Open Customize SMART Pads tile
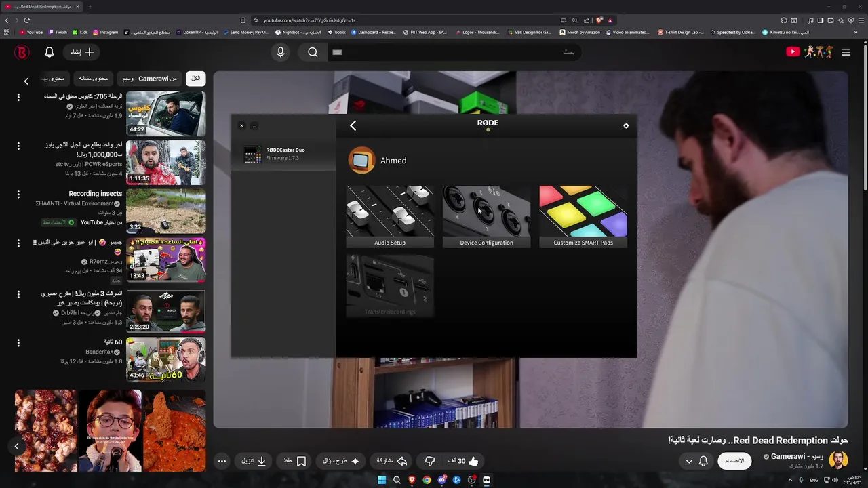The width and height of the screenshot is (868, 488). pos(583,217)
